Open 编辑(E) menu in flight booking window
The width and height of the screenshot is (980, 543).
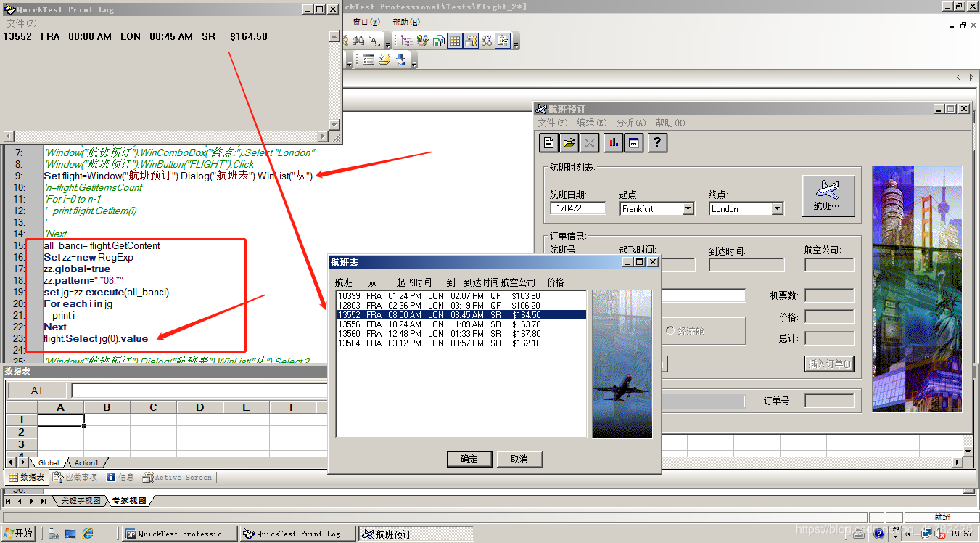coord(591,123)
